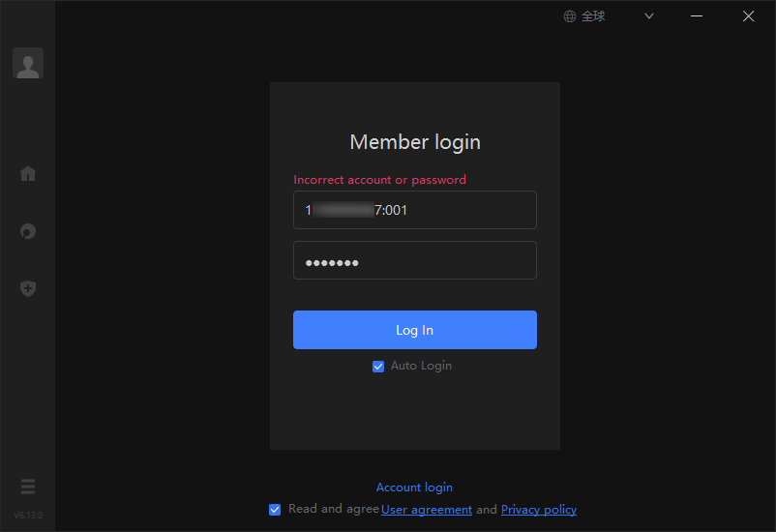776x532 pixels.
Task: Toggle the Auto Login checkbox
Action: pos(378,367)
